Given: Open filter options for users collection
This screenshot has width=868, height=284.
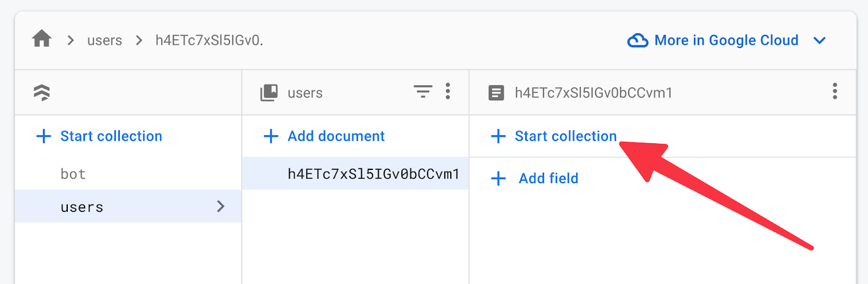Looking at the screenshot, I should pos(423,91).
